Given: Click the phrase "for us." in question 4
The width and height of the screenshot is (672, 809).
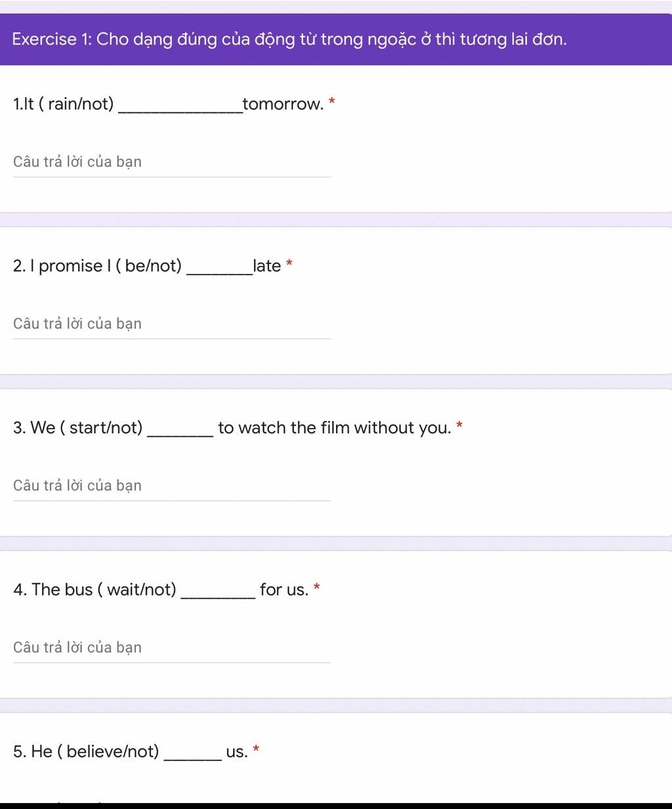Looking at the screenshot, I should pyautogui.click(x=284, y=590).
